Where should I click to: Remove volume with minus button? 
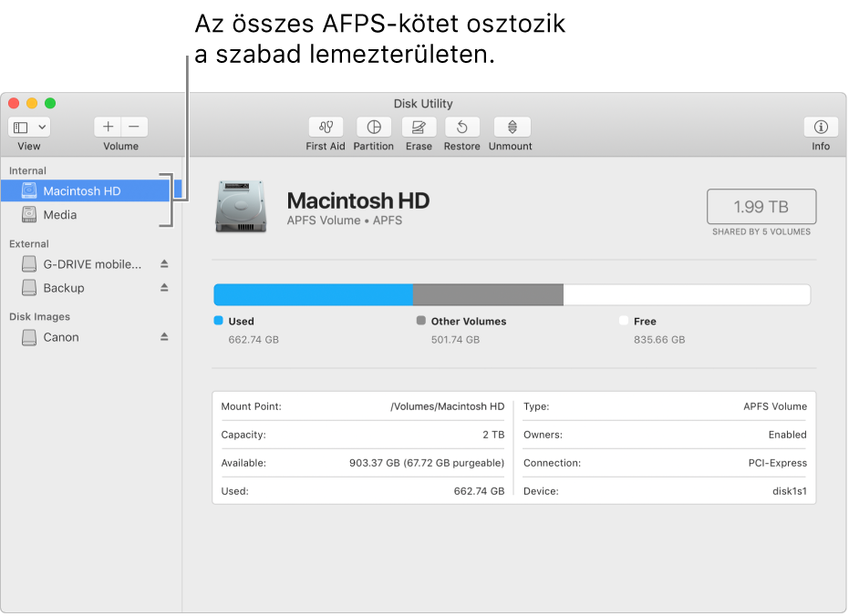134,127
